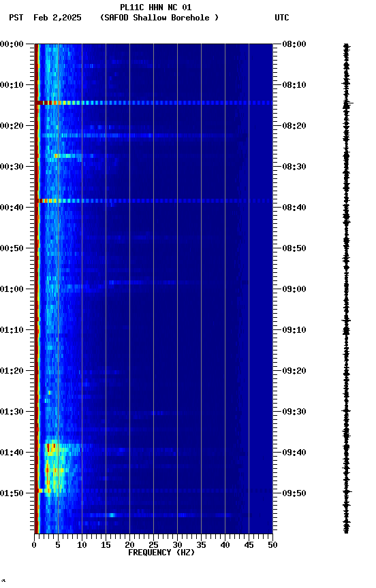
Task: Click the '25' frequency axis tick label
Action: (153, 545)
